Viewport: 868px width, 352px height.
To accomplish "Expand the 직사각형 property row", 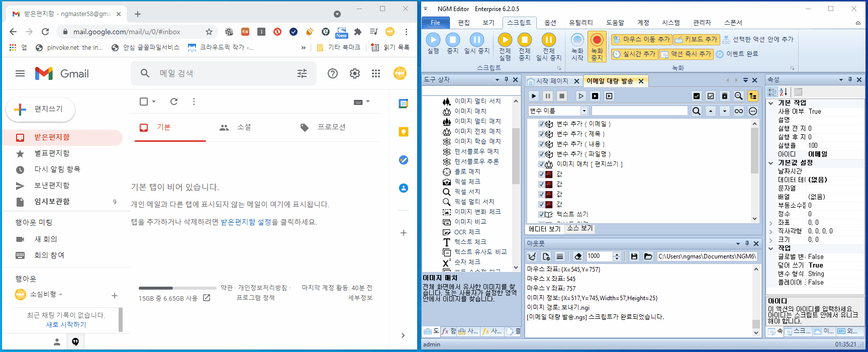I will [x=771, y=231].
